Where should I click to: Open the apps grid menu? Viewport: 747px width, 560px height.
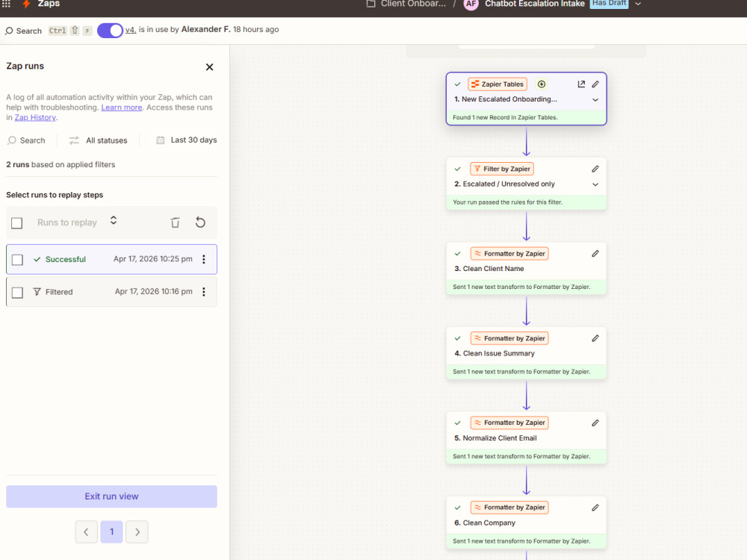coord(6,4)
